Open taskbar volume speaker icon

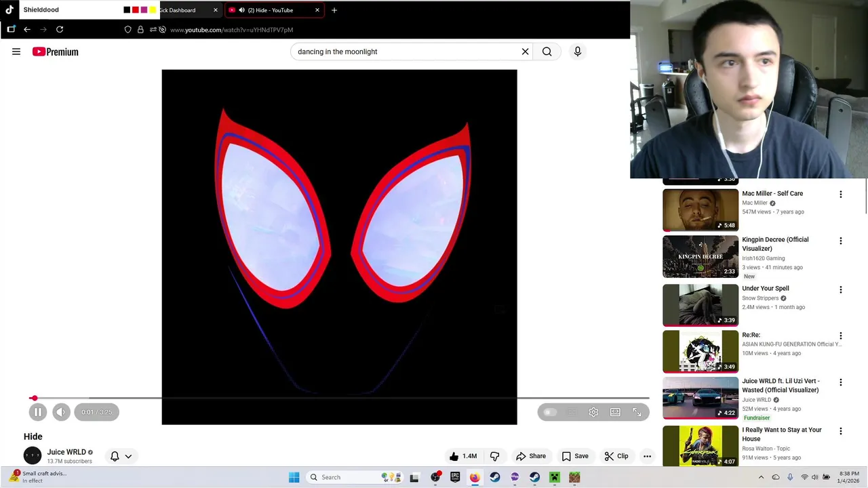point(815,477)
